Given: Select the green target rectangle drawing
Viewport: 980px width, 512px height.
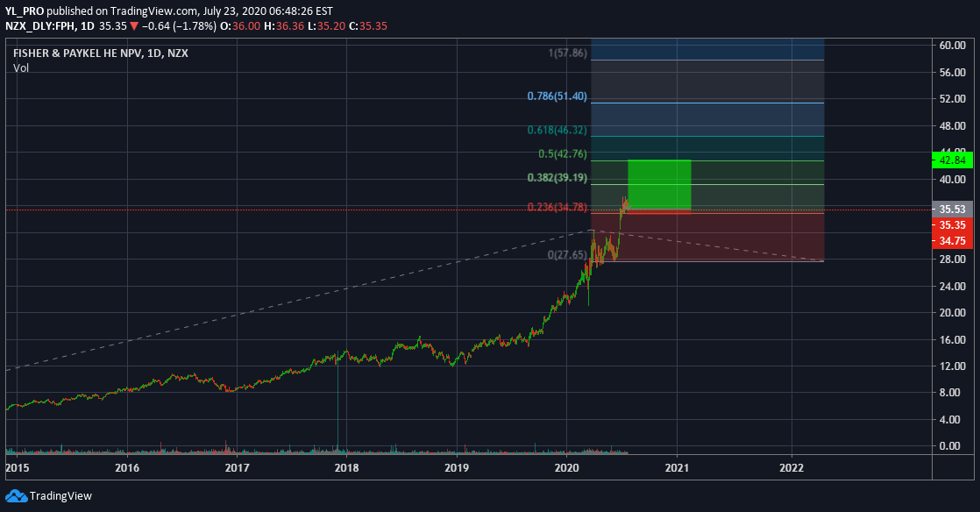Looking at the screenshot, I should (x=658, y=185).
